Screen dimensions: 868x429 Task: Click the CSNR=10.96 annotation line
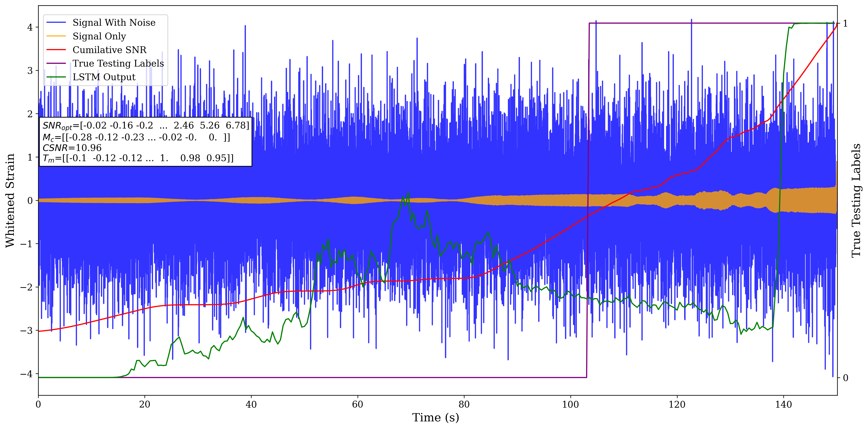72,148
